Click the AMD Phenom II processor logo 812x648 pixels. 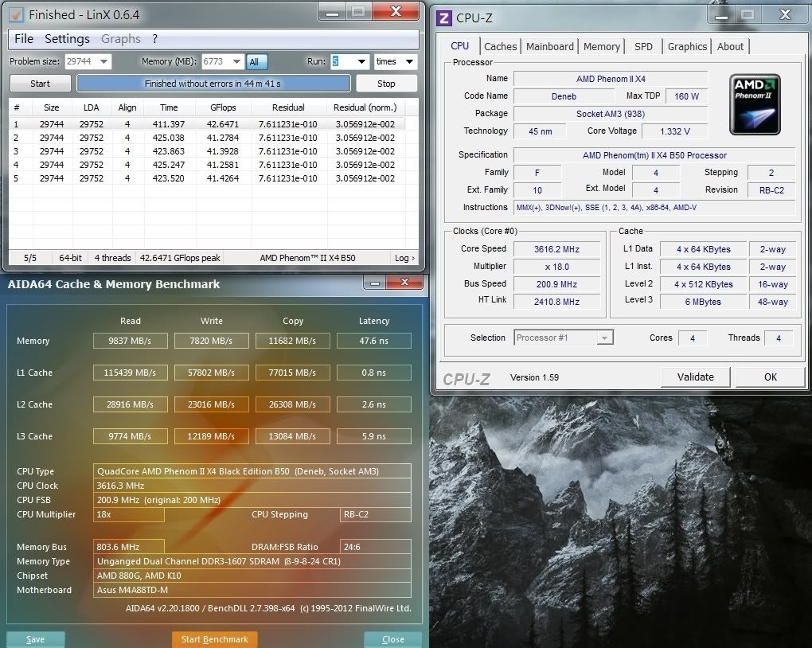coord(755,104)
